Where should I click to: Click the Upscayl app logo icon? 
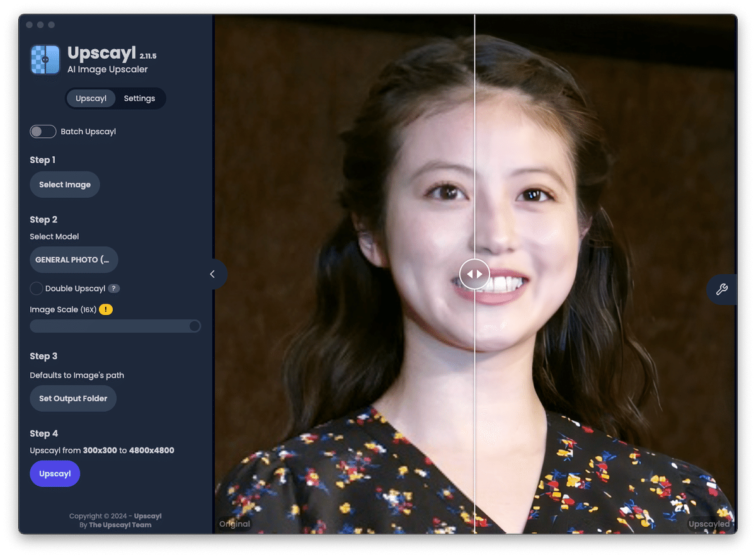(45, 60)
